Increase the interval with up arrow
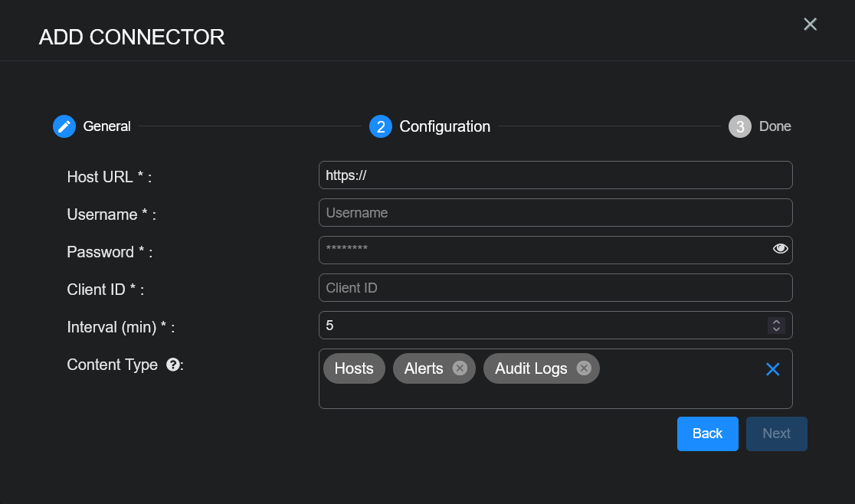Image resolution: width=855 pixels, height=504 pixels. [x=776, y=321]
